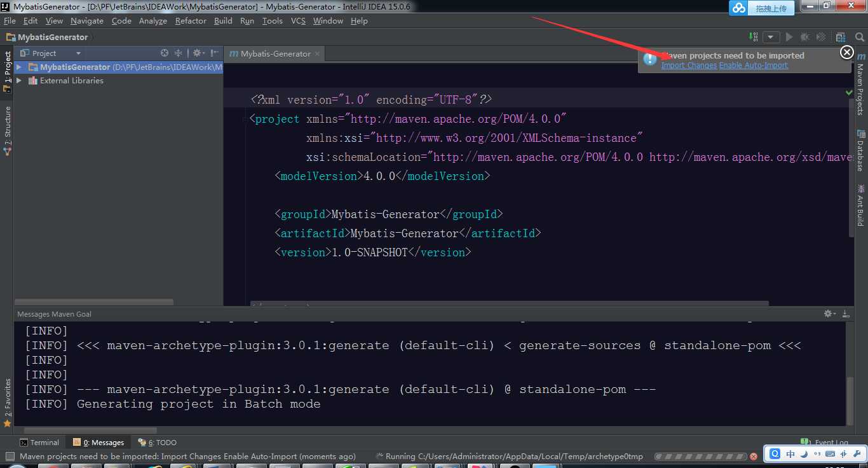The width and height of the screenshot is (868, 468).
Task: Open the VCS menu
Action: pyautogui.click(x=298, y=21)
